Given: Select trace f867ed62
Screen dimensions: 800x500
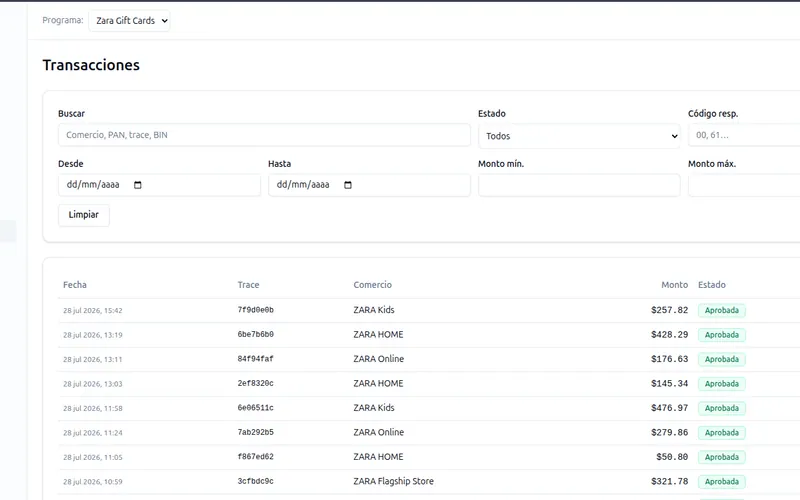Looking at the screenshot, I should pyautogui.click(x=256, y=457).
